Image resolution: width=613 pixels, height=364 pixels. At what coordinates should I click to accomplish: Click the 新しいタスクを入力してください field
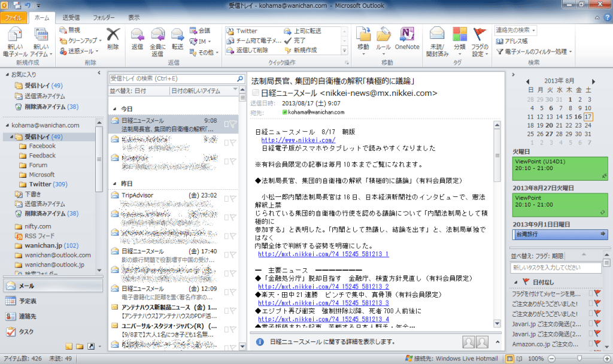click(x=556, y=268)
